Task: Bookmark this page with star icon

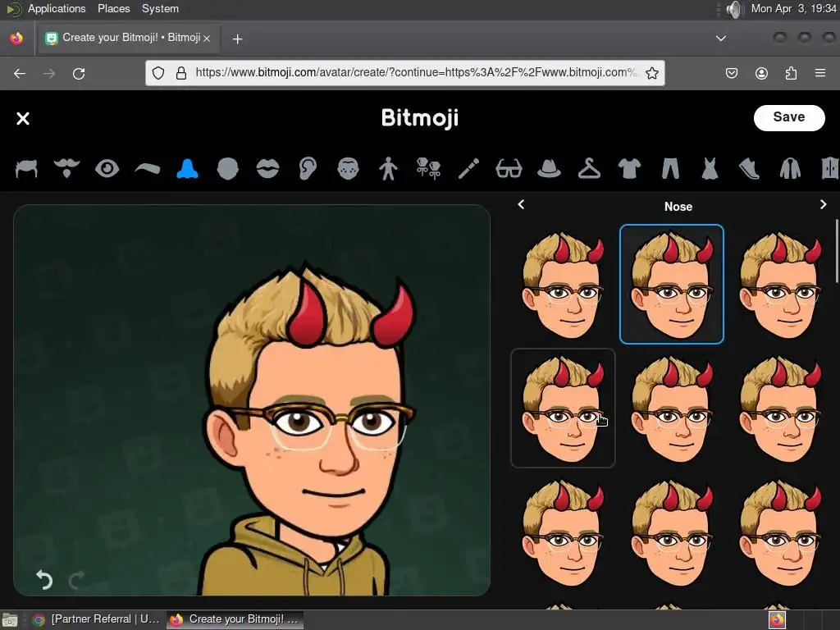Action: click(652, 73)
